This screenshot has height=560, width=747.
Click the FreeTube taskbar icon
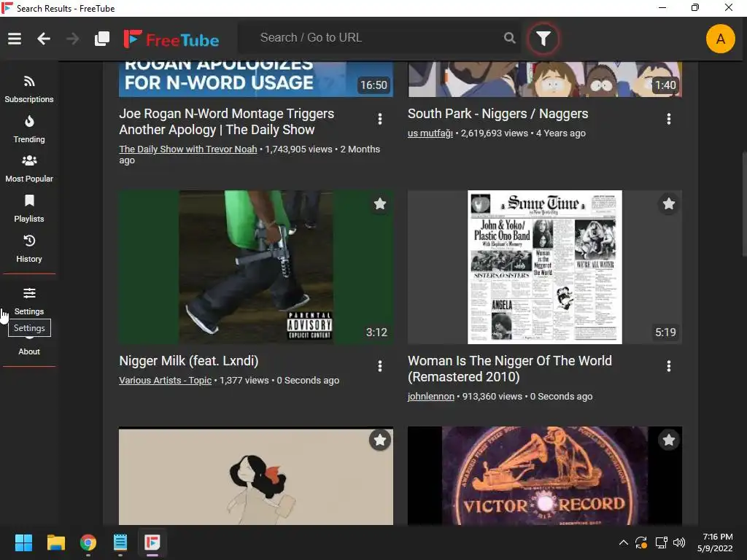(x=152, y=542)
